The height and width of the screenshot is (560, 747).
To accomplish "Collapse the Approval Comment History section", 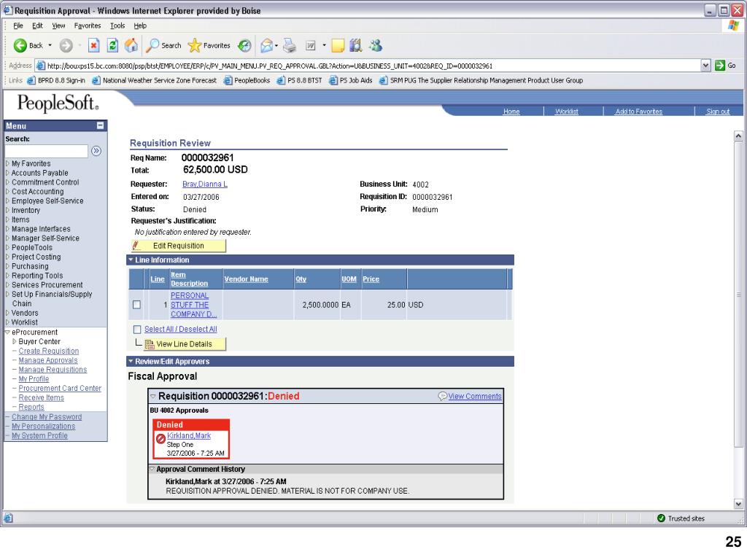I will coord(152,469).
